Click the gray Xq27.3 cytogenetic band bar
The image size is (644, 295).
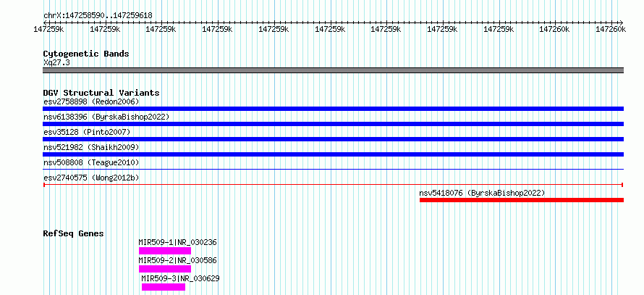pos(333,70)
